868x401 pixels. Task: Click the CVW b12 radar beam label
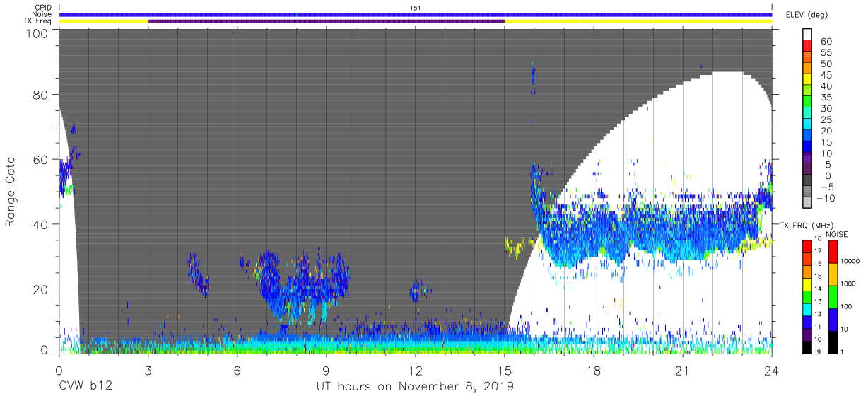click(86, 387)
